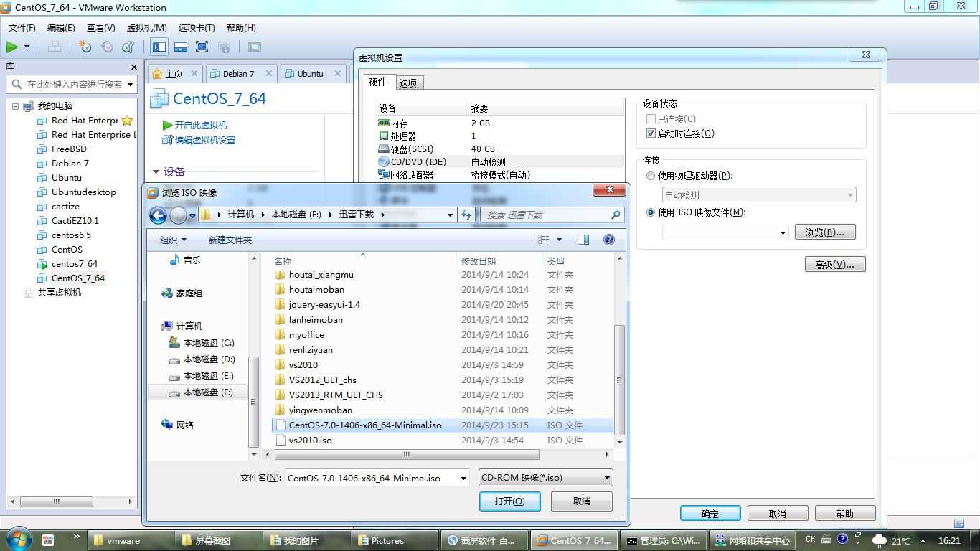Click the help question icon in system tray
Image resolution: width=980 pixels, height=551 pixels.
tap(842, 540)
